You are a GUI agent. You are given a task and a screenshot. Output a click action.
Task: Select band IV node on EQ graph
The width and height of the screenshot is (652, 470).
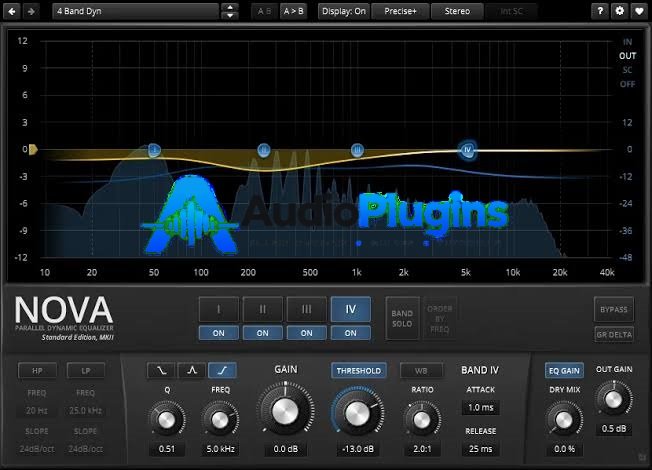(468, 150)
